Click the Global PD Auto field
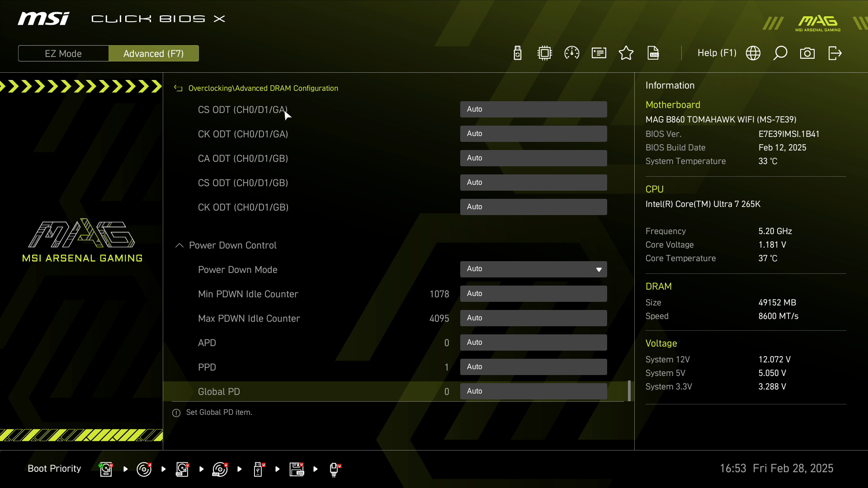This screenshot has height=488, width=868. 533,391
